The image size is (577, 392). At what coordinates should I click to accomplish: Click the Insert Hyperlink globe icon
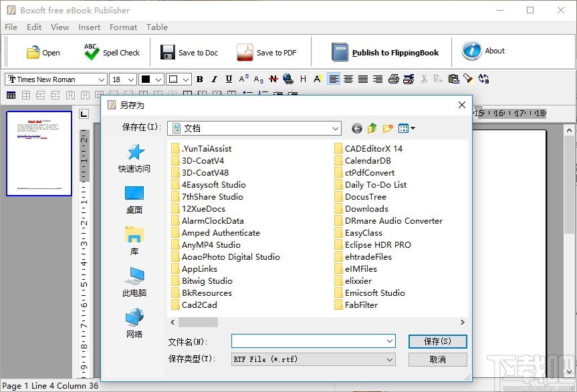pyautogui.click(x=288, y=79)
